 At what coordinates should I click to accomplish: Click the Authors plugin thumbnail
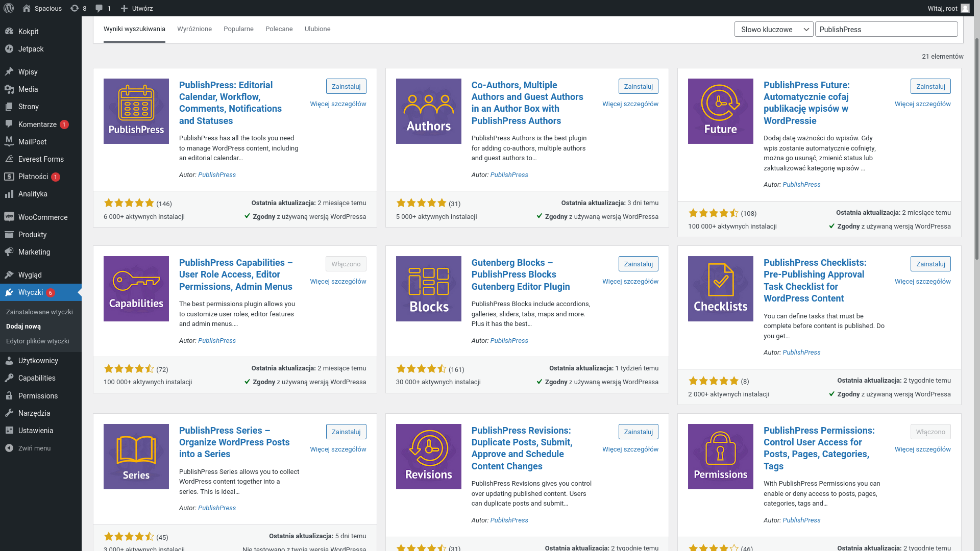click(429, 111)
